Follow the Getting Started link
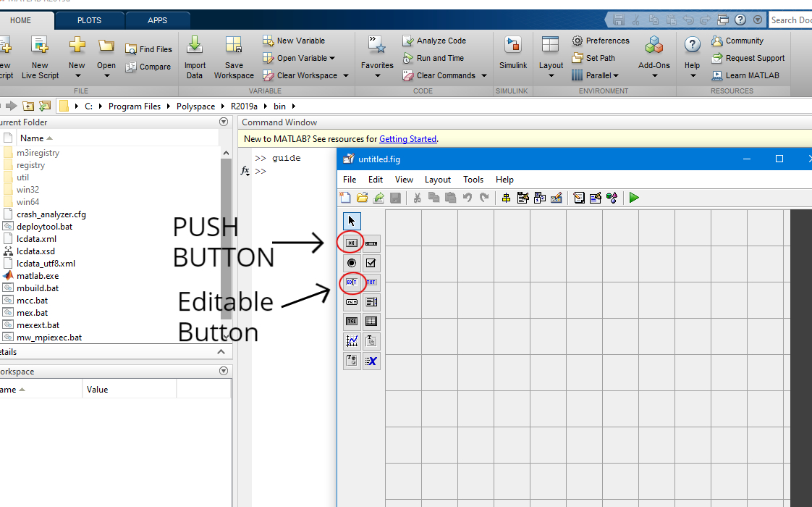Image resolution: width=812 pixels, height=507 pixels. point(408,139)
